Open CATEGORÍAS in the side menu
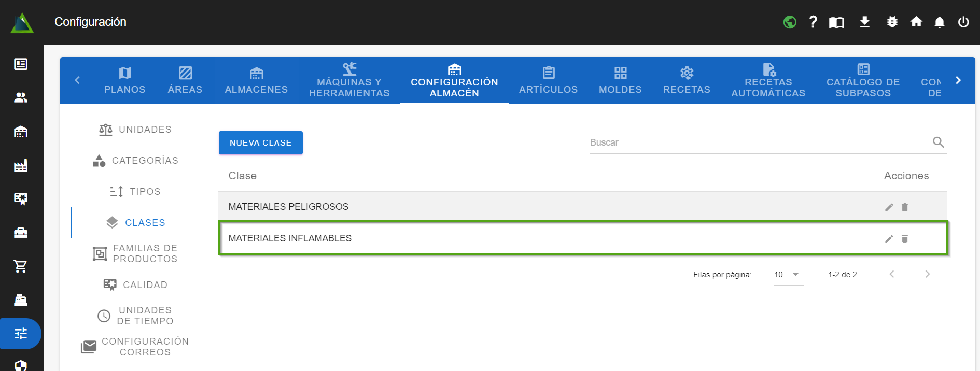The height and width of the screenshot is (371, 980). click(x=135, y=161)
